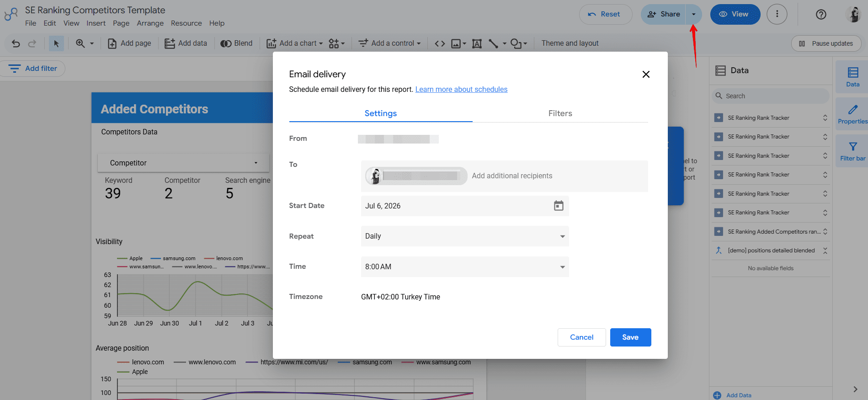
Task: Open Theme and layout
Action: [x=570, y=43]
